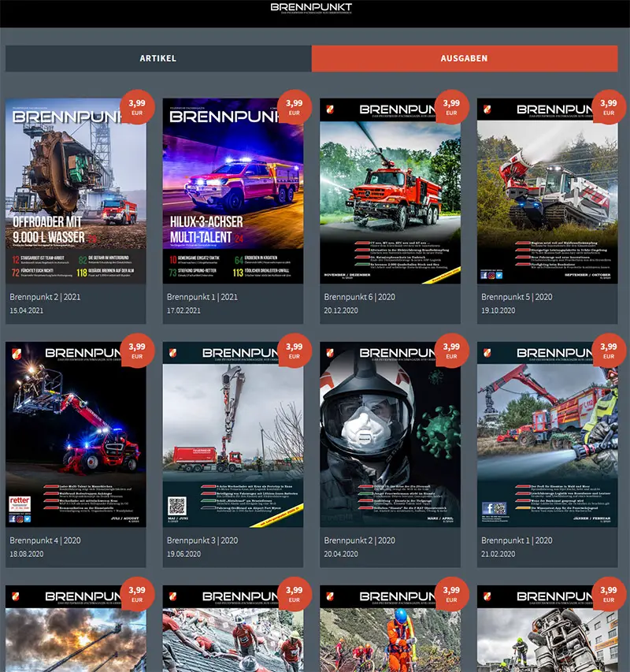Select the Ausgaben tab
Viewport: 630px width, 672px height.
coord(464,58)
